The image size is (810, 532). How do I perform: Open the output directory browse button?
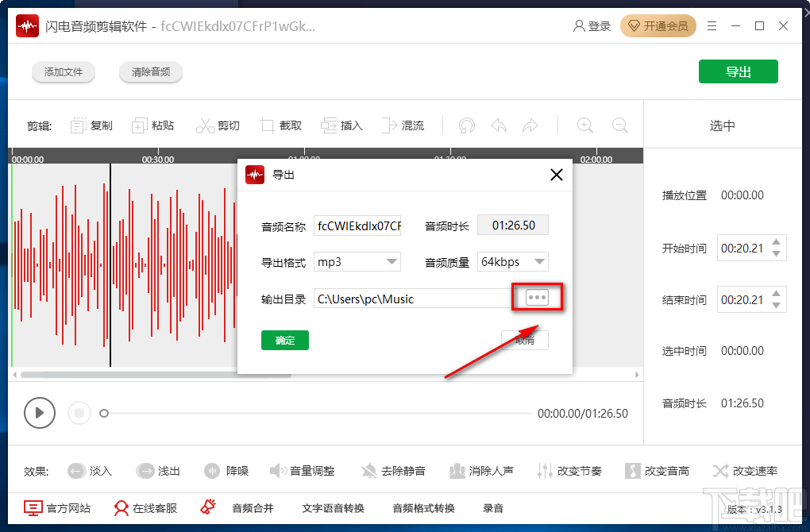pos(537,298)
